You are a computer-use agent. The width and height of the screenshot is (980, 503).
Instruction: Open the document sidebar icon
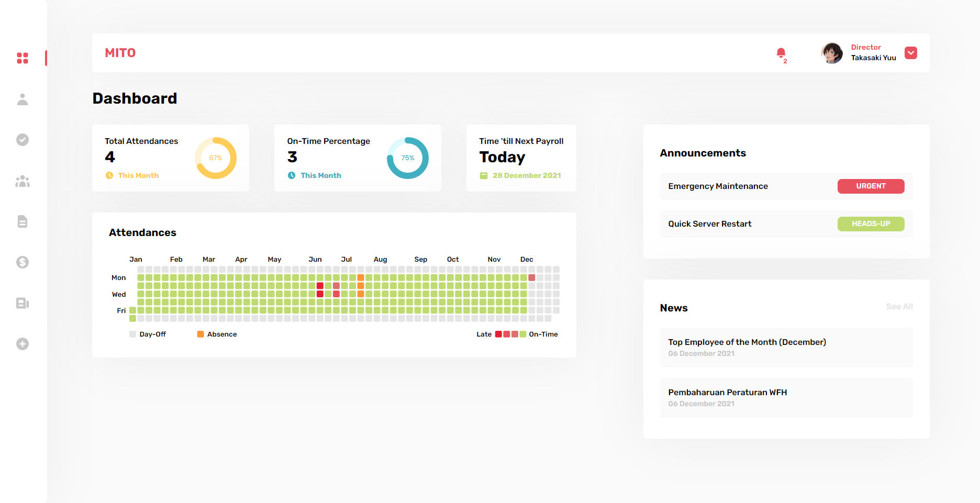click(23, 221)
